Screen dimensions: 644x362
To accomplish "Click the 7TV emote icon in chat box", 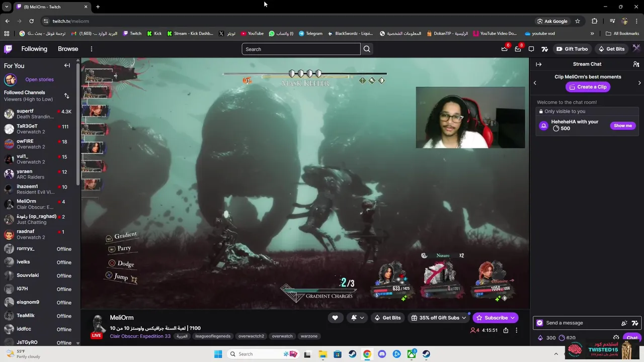I will tap(635, 323).
